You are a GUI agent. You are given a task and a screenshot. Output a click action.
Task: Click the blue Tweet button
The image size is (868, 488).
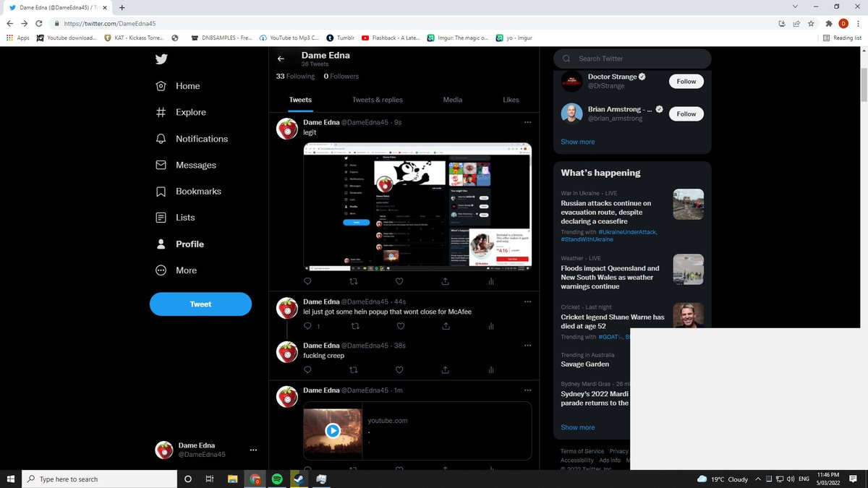200,304
